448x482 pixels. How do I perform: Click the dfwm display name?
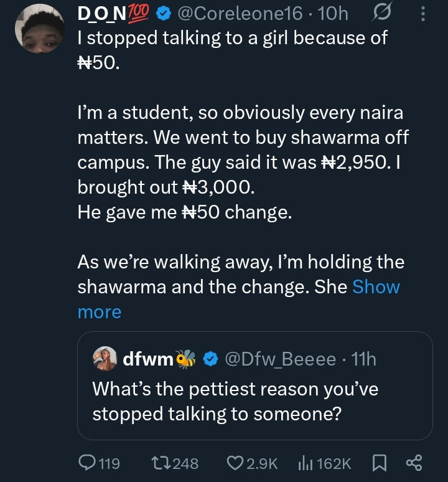[x=147, y=359]
